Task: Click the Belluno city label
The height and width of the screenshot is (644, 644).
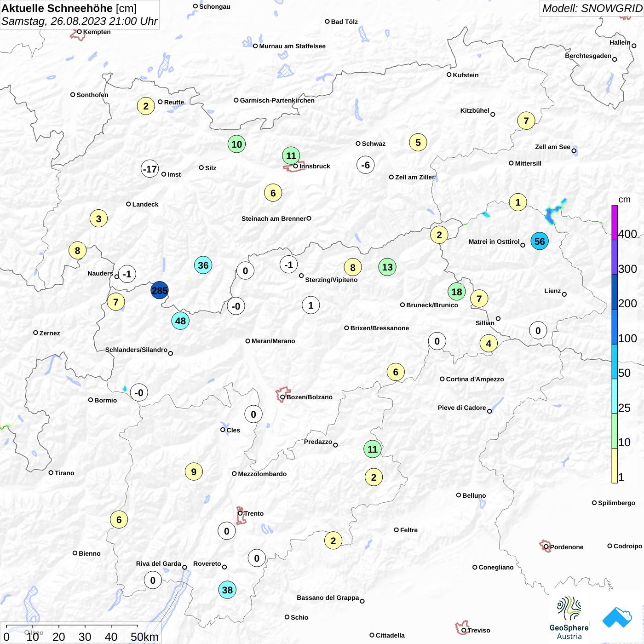Action: point(474,495)
